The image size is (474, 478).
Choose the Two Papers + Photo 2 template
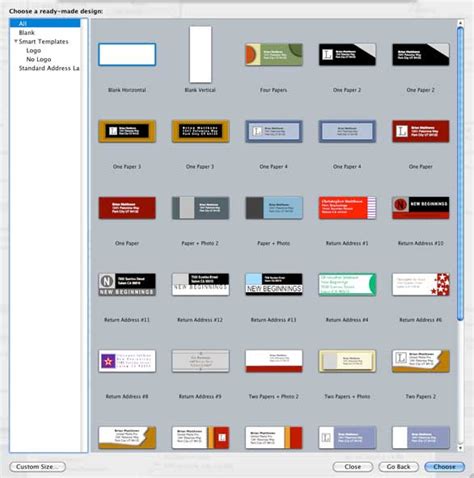point(274,361)
